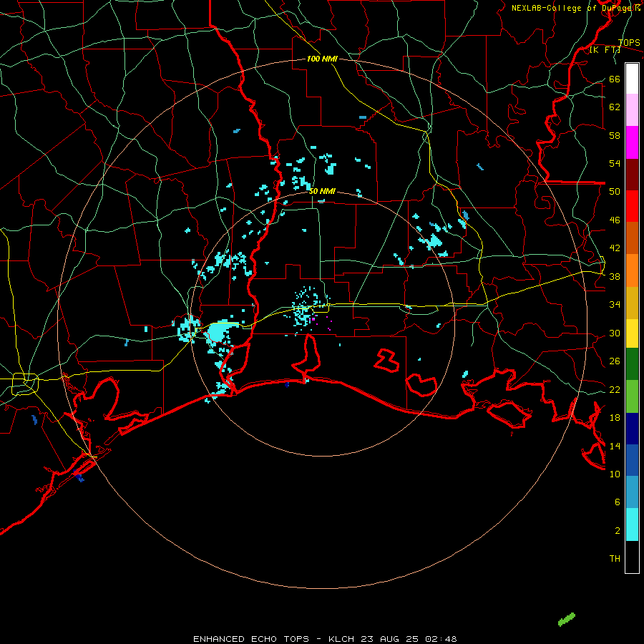This screenshot has width=644, height=644.
Task: Click the 62 legend value
Action: pos(615,107)
